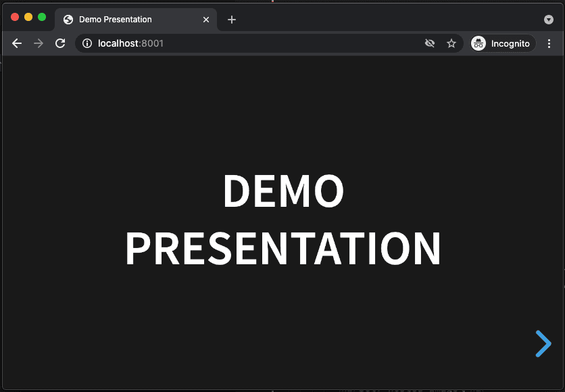565x392 pixels.
Task: Advance to the next slide arrow
Action: click(543, 344)
